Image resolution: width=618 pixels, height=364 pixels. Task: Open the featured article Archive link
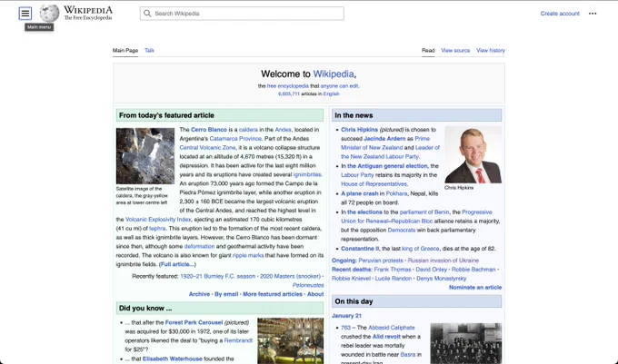click(199, 294)
